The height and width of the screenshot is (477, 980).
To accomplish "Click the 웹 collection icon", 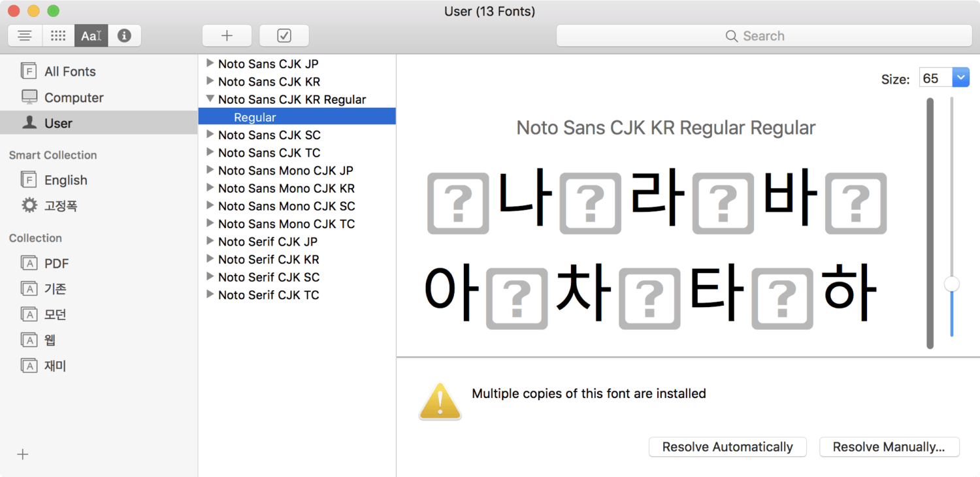I will click(29, 340).
